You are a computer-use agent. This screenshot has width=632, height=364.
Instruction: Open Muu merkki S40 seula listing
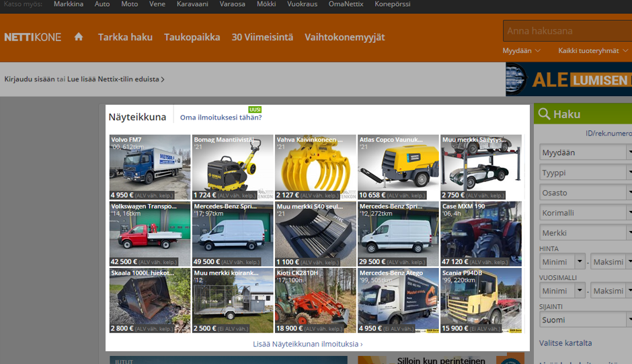pyautogui.click(x=315, y=234)
